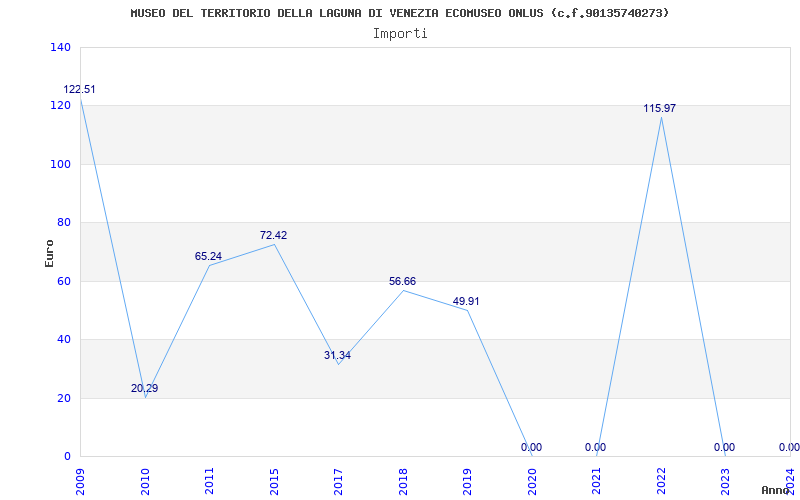
Task: Click the 140 y-axis tick label
Action: [60, 47]
